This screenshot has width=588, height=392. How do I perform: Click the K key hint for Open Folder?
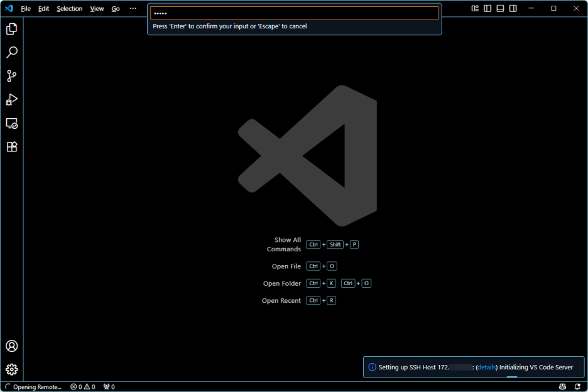[x=332, y=283]
